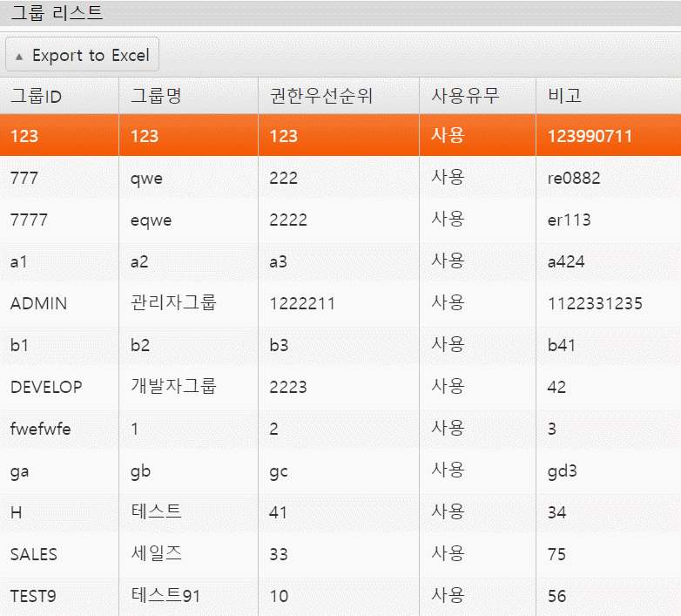Click remark 42
This screenshot has width=681, height=616.
[556, 387]
